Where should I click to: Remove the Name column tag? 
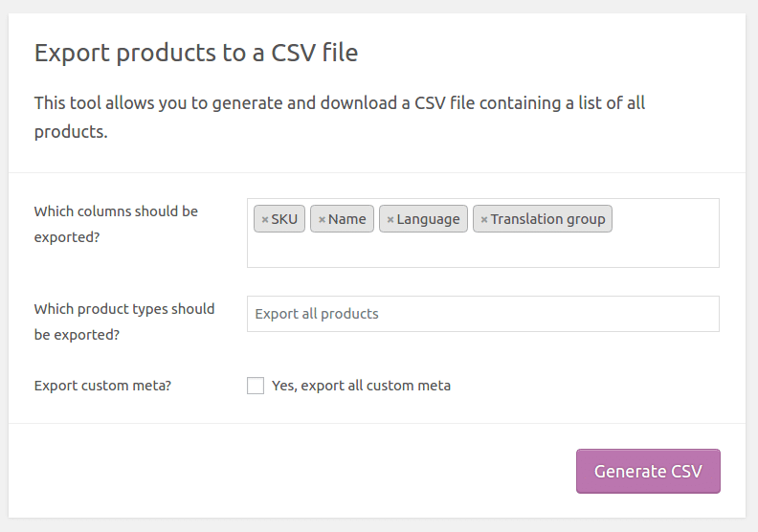pos(322,219)
